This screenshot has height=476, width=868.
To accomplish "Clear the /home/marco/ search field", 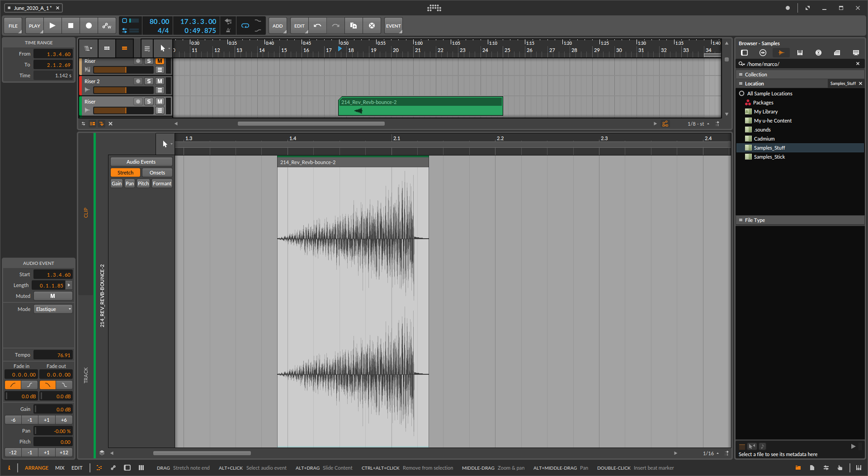I will coord(858,64).
